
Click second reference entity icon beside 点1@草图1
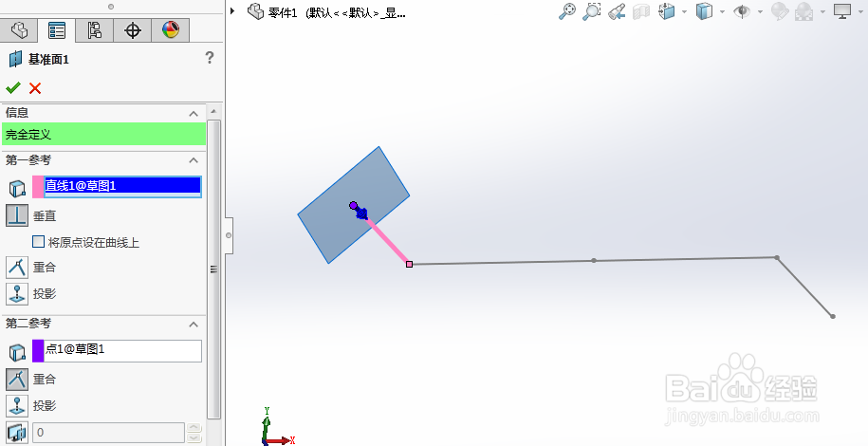[17, 352]
